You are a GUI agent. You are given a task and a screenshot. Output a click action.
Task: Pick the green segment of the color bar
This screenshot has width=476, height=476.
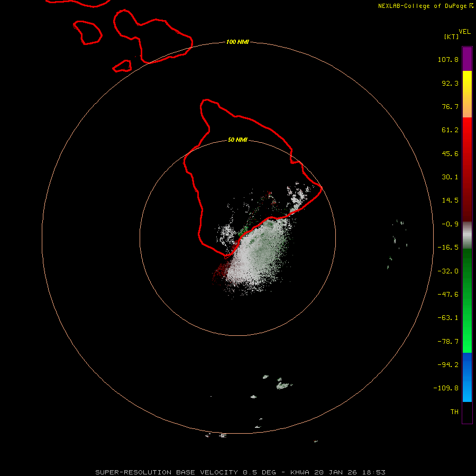coord(467,300)
